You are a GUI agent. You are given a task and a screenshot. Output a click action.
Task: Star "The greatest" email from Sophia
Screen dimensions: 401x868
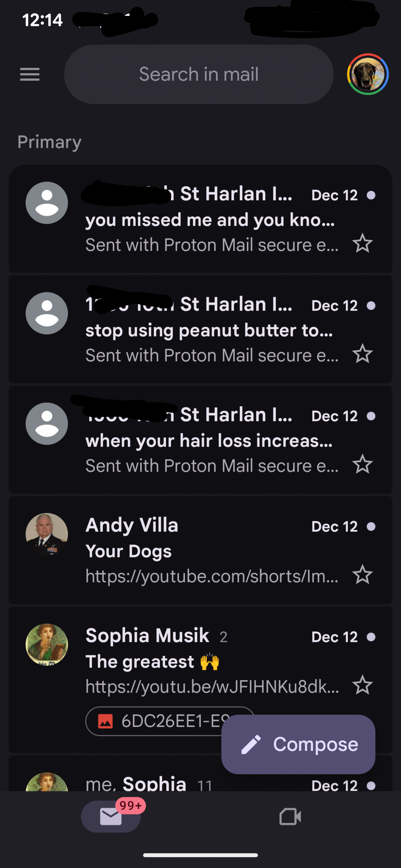(362, 685)
